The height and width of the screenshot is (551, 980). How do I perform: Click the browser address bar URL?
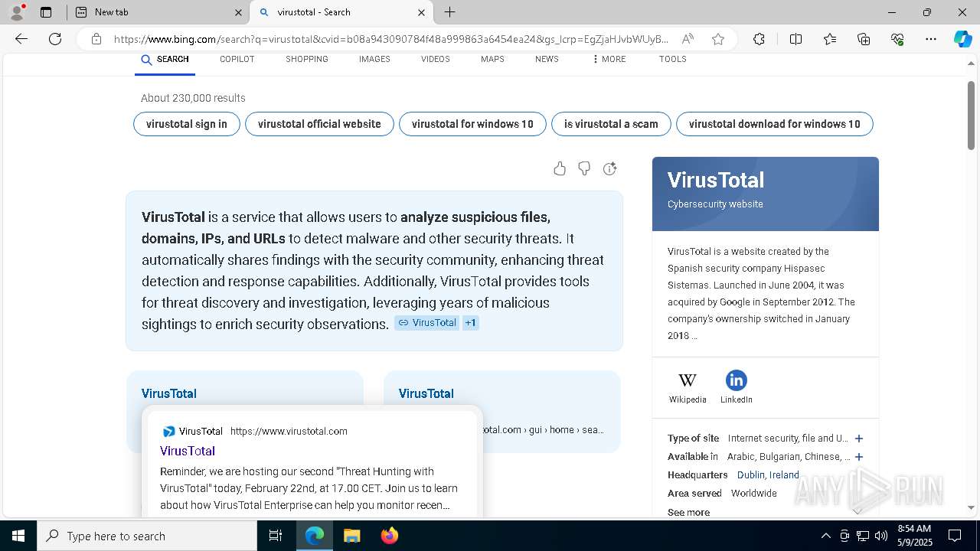pyautogui.click(x=390, y=39)
